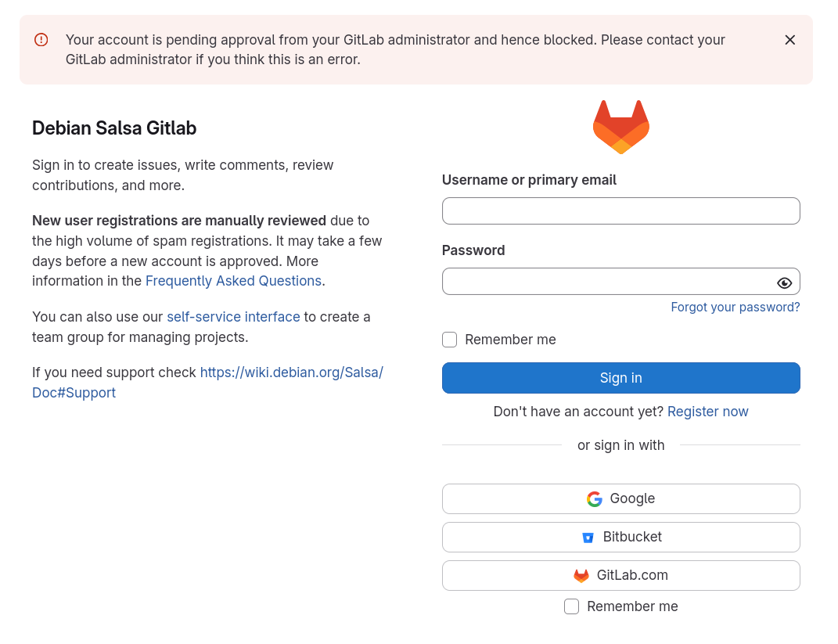The width and height of the screenshot is (838, 644).
Task: Follow the Register now link
Action: (707, 412)
